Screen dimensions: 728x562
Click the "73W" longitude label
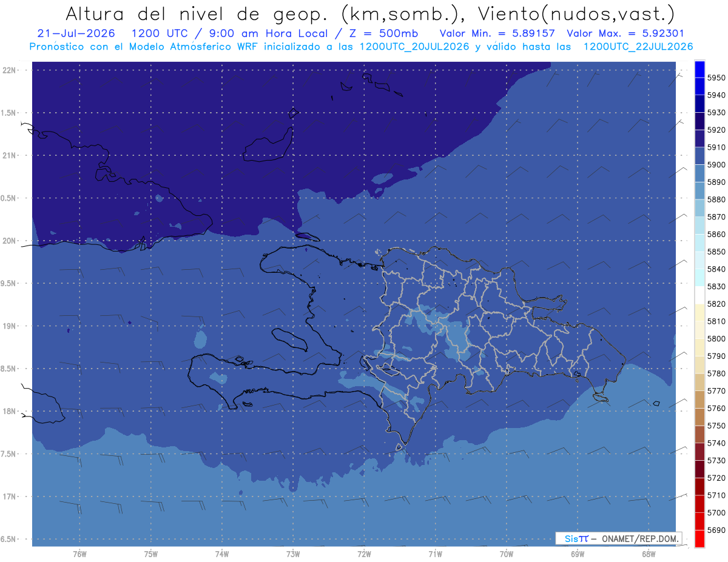click(x=293, y=554)
